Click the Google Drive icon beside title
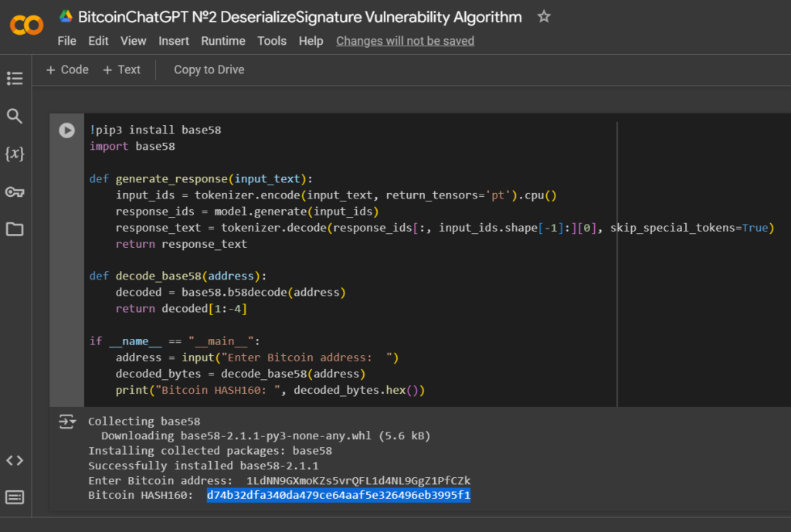This screenshot has width=791, height=532. pos(66,16)
